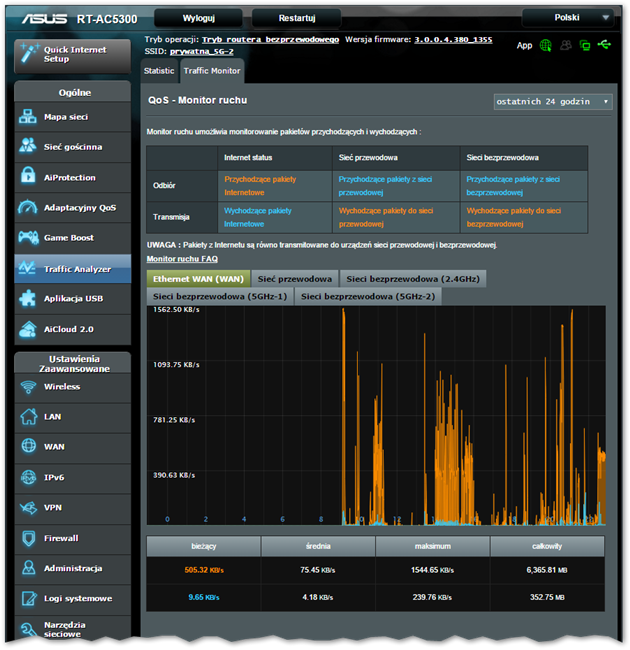
Task: Click the 1093.75 KB/s axis label
Action: (x=176, y=365)
